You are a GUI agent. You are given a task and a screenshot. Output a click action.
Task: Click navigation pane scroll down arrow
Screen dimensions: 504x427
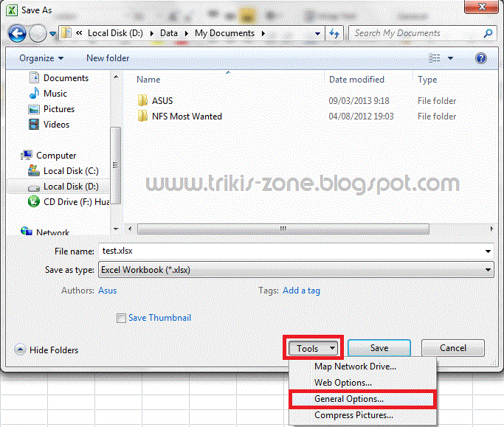(x=116, y=229)
